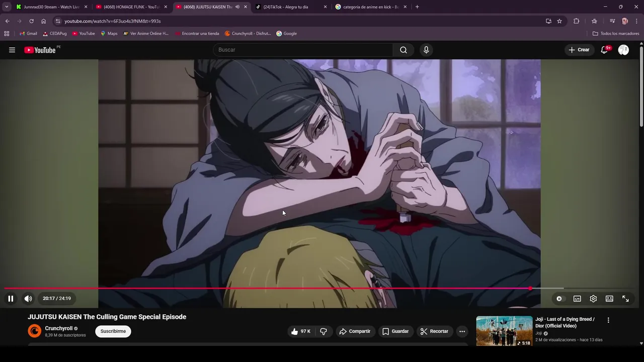644x362 pixels.
Task: Focus the Buscar search field
Action: click(x=303, y=50)
